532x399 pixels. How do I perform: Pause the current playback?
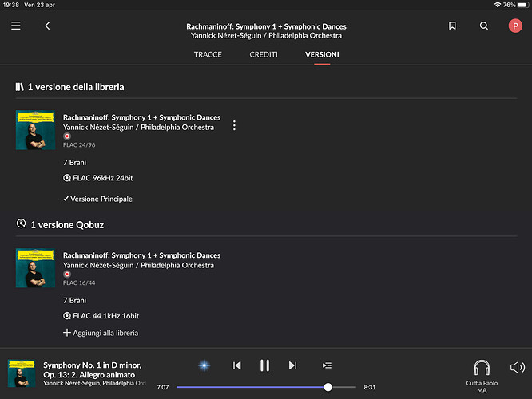click(264, 365)
